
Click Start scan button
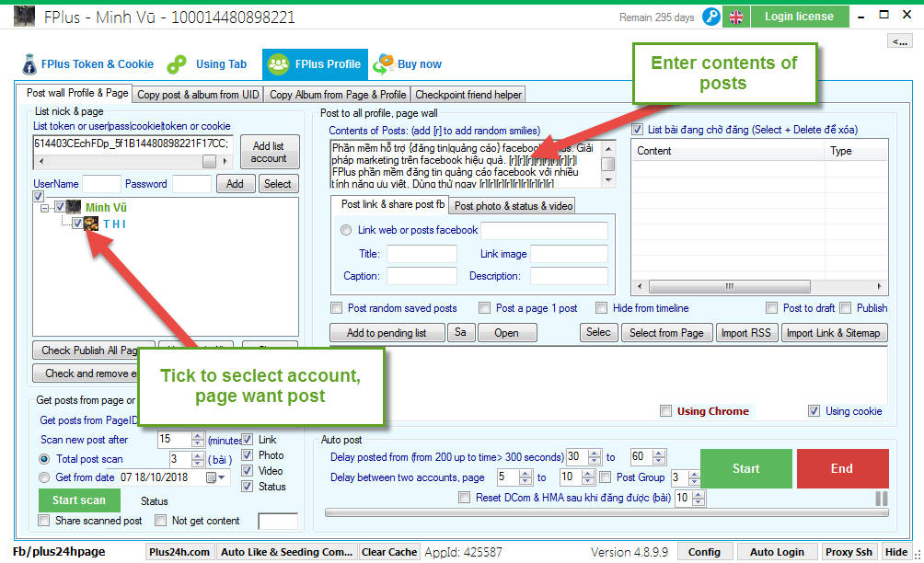click(79, 500)
